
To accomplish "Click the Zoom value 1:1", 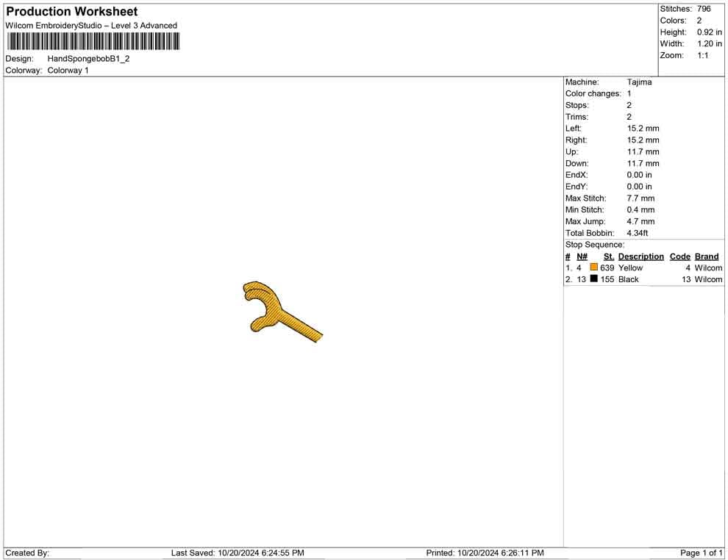I will [702, 55].
